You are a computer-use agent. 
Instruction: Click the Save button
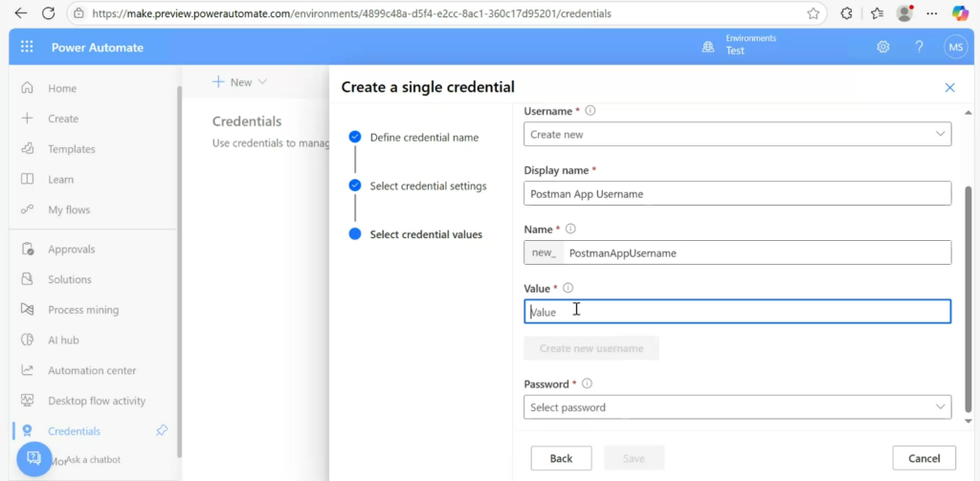click(x=634, y=458)
